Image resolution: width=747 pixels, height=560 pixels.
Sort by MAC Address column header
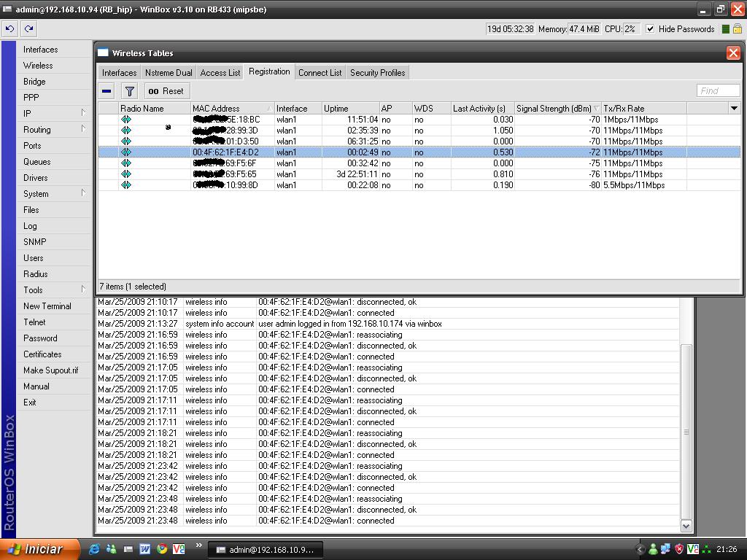pyautogui.click(x=233, y=109)
